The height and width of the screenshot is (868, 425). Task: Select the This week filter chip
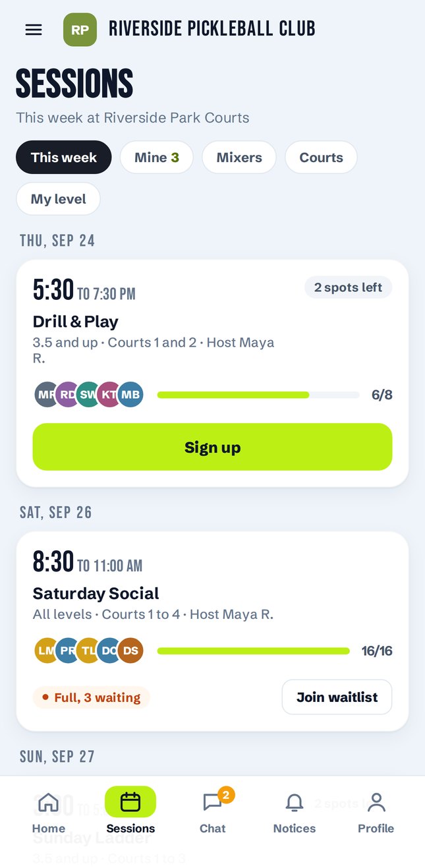coord(64,158)
